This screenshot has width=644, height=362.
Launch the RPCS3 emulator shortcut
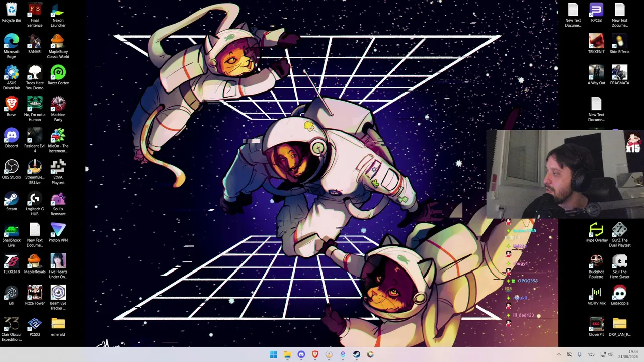596,13
